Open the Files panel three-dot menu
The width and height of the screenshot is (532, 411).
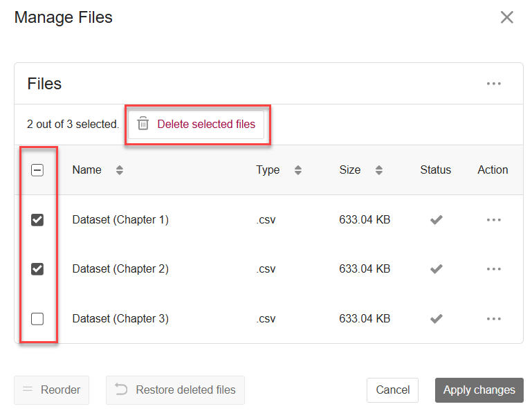click(493, 84)
